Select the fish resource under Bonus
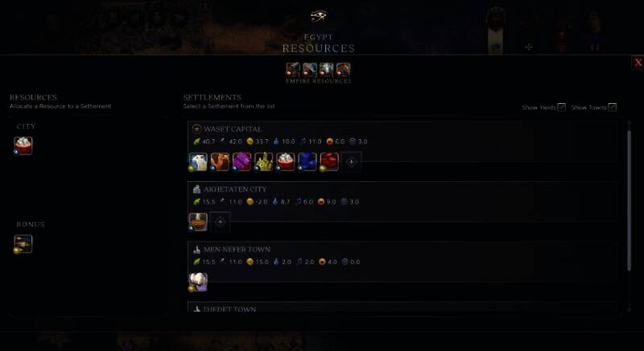Screen dimensions: 644x351 23,244
